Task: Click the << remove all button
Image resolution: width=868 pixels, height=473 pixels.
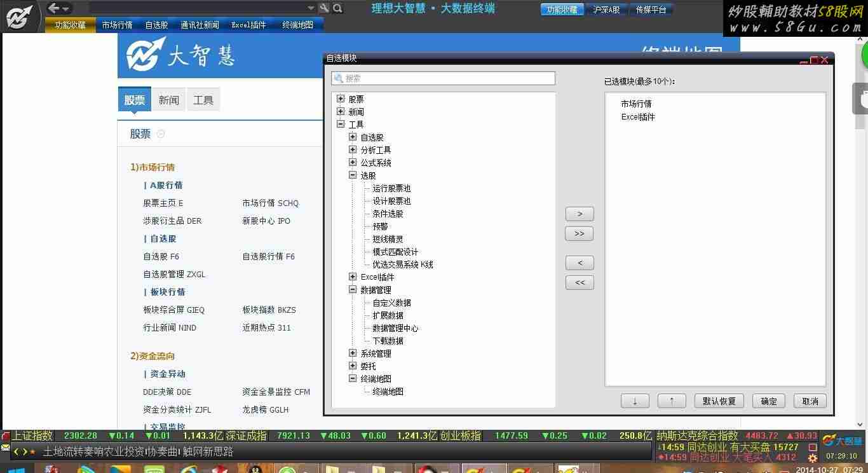Action: 580,283
